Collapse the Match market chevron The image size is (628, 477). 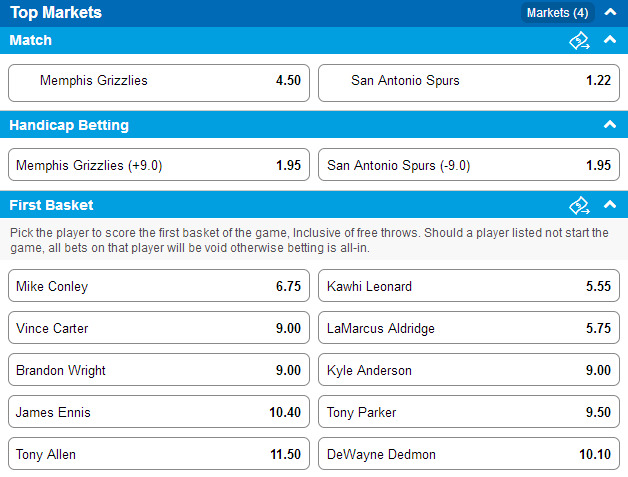click(x=610, y=40)
